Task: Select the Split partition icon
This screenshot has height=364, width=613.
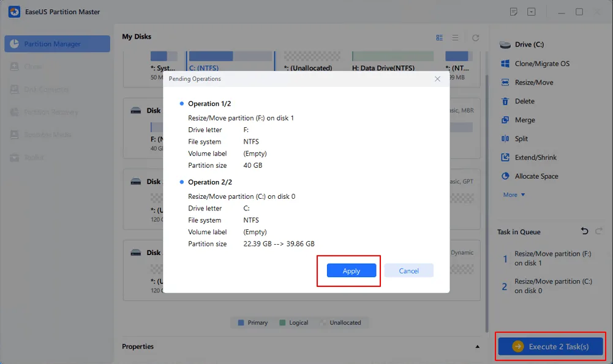Action: pos(505,139)
